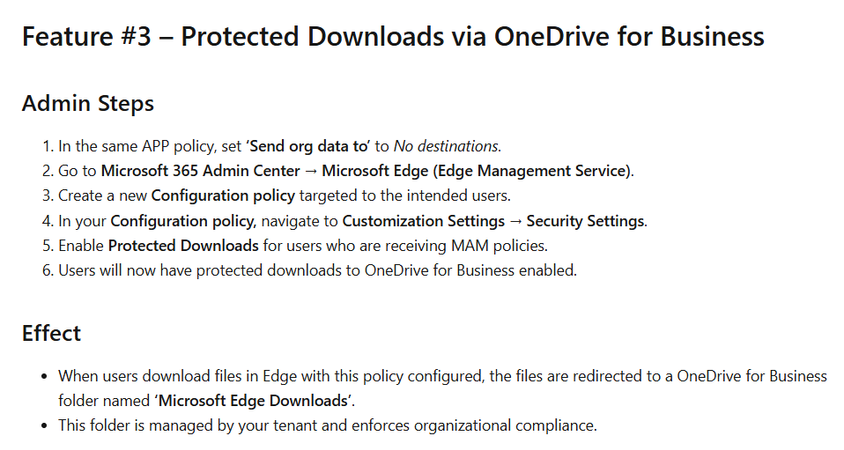The width and height of the screenshot is (844, 450).
Task: Click the Admin Steps heading
Action: pos(88,103)
